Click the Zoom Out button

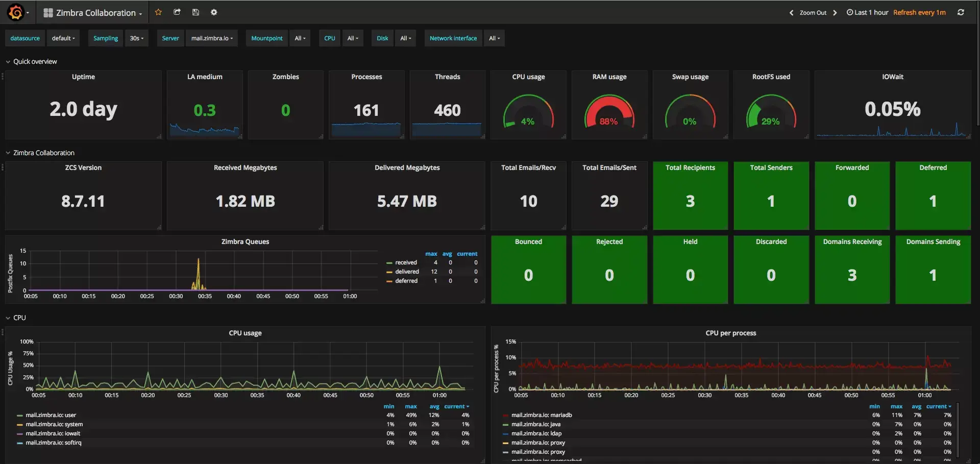tap(813, 12)
